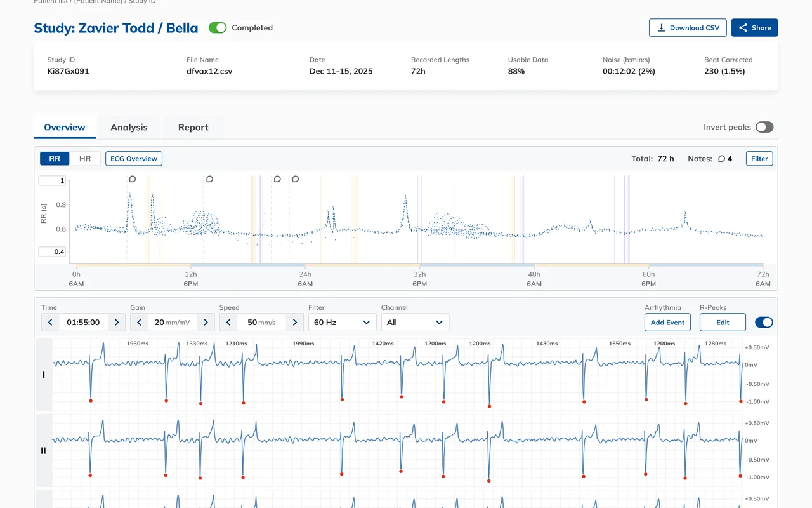Select the RR chart mode

tap(55, 159)
